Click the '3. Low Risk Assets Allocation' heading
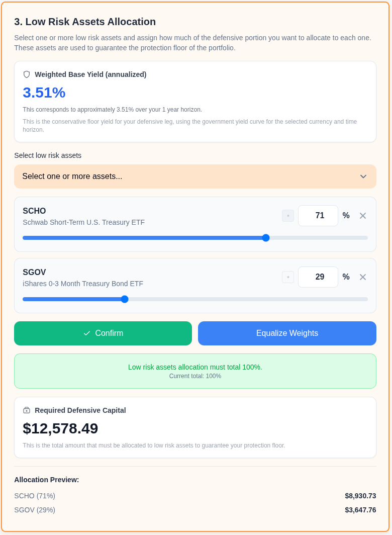This screenshot has height=535, width=392. click(x=84, y=22)
